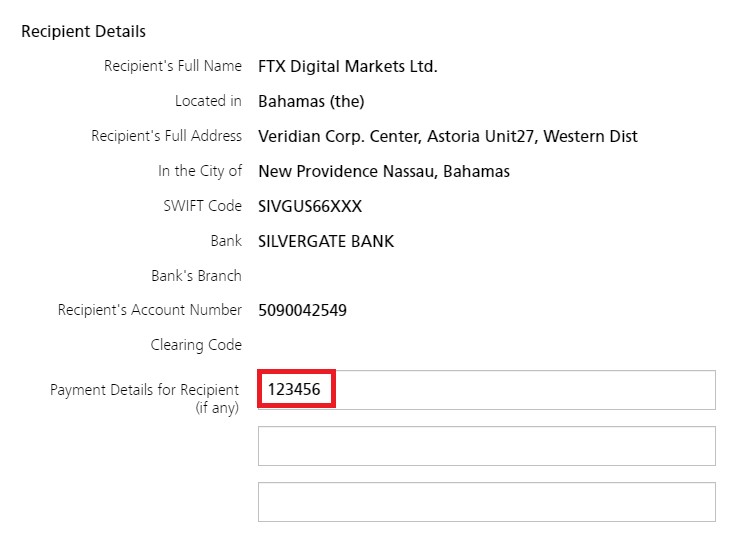The height and width of the screenshot is (533, 737).
Task: Click the Recipient's Full Address label
Action: tap(166, 136)
